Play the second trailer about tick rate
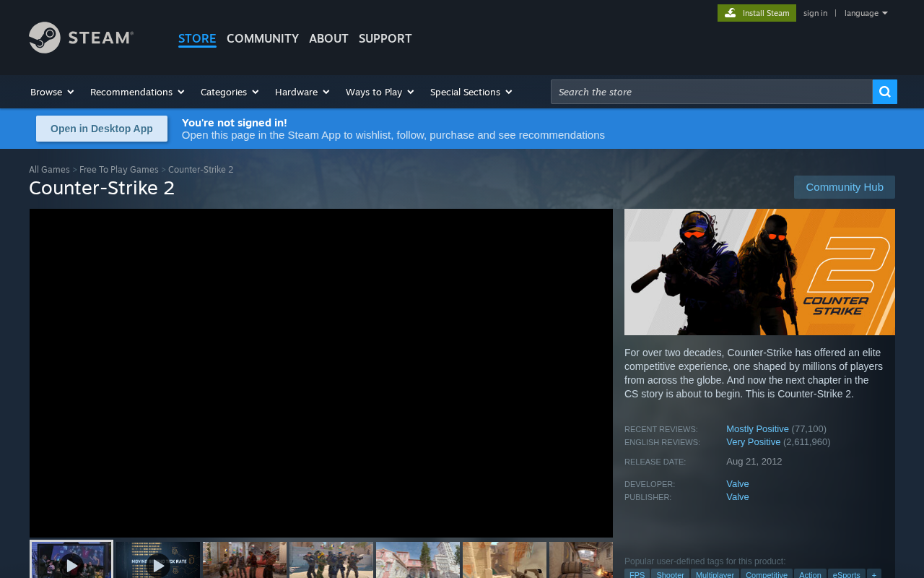Screen dimensions: 924x578 158,560
